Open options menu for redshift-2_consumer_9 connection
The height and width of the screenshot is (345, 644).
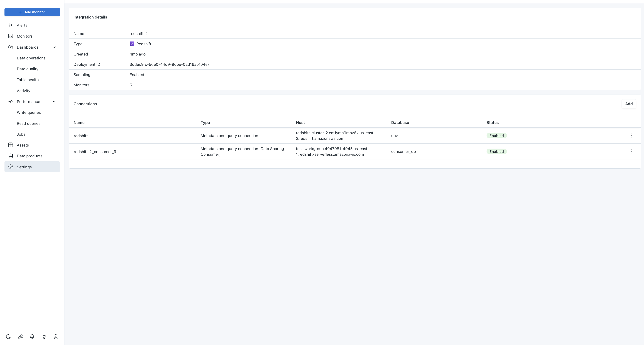point(631,151)
